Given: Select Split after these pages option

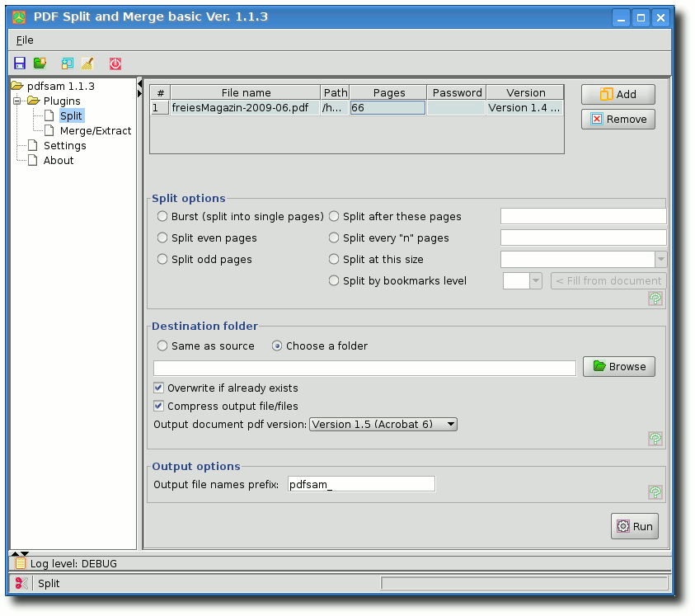Looking at the screenshot, I should click(x=334, y=216).
